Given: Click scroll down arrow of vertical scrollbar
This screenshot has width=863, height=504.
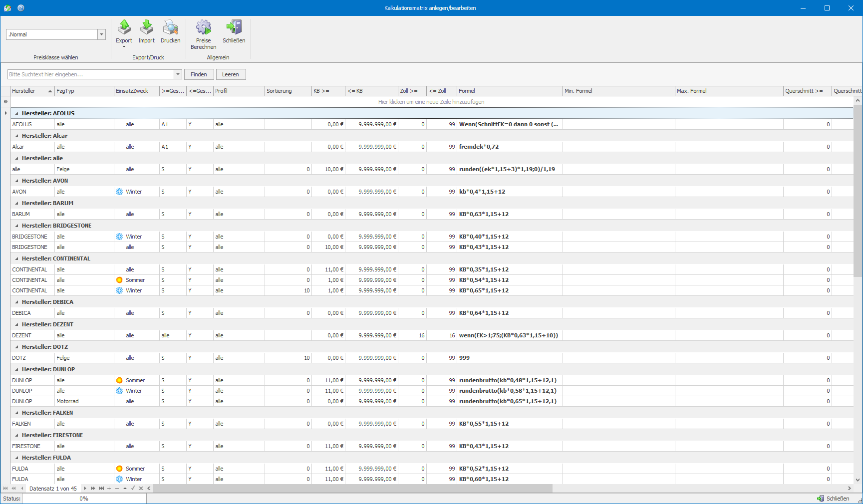Looking at the screenshot, I should pyautogui.click(x=858, y=480).
